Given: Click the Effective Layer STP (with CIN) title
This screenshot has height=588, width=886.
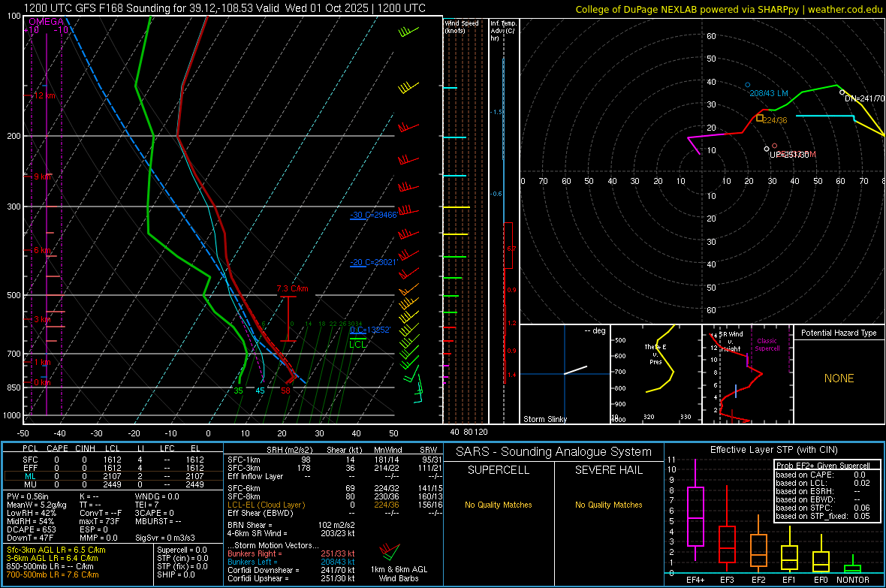Looking at the screenshot, I should click(773, 450).
